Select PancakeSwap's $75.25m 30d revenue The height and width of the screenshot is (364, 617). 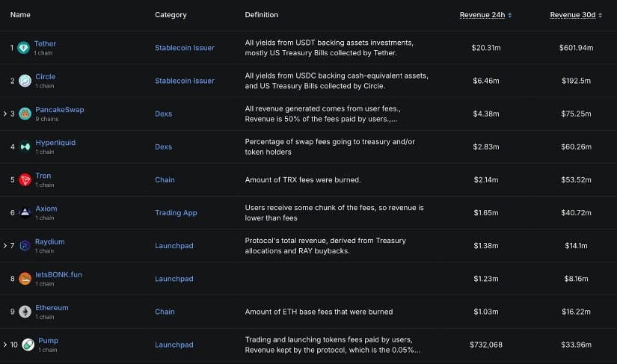click(x=576, y=114)
